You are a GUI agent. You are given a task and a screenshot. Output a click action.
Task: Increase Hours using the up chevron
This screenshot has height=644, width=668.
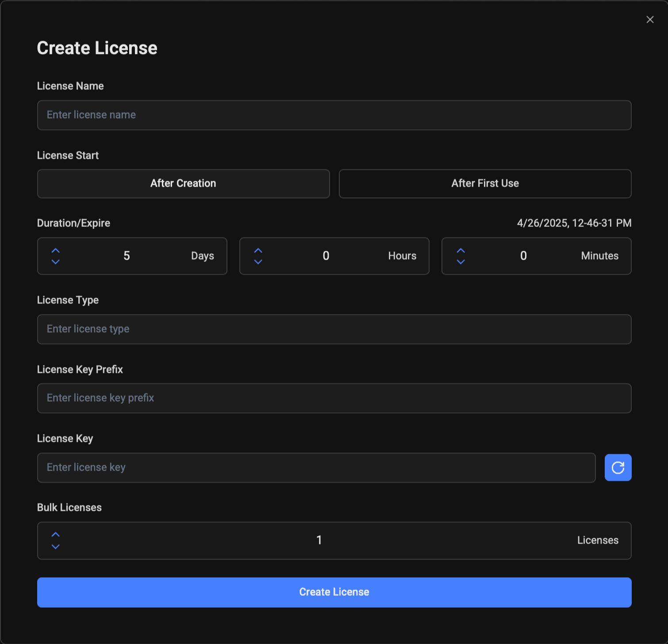pyautogui.click(x=258, y=250)
